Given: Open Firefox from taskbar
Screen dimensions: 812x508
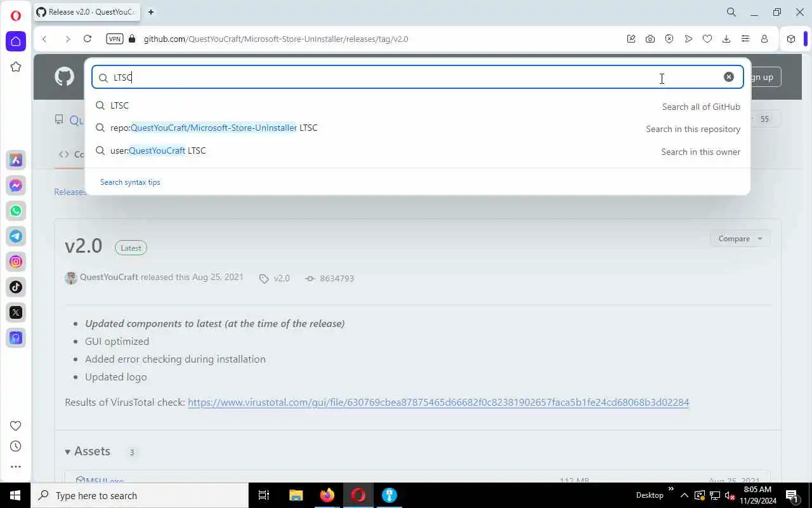Looking at the screenshot, I should [x=327, y=495].
